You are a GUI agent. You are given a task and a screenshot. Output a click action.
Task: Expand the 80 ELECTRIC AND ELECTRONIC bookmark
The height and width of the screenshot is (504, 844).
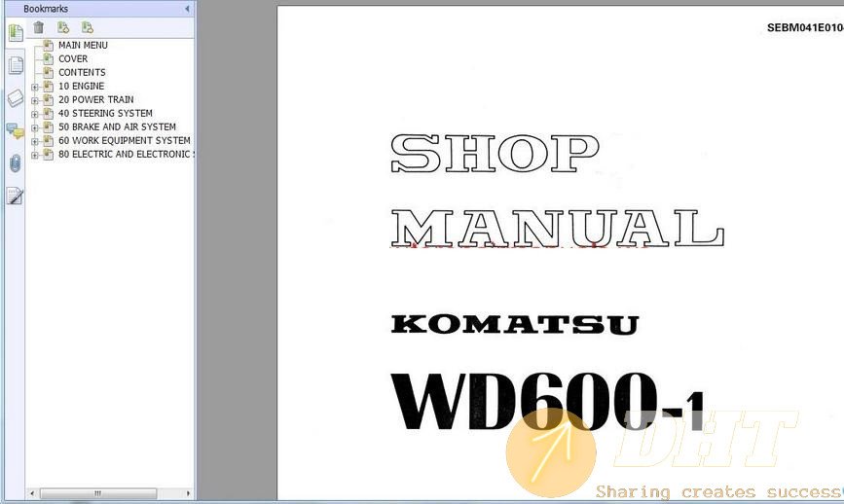click(x=35, y=155)
